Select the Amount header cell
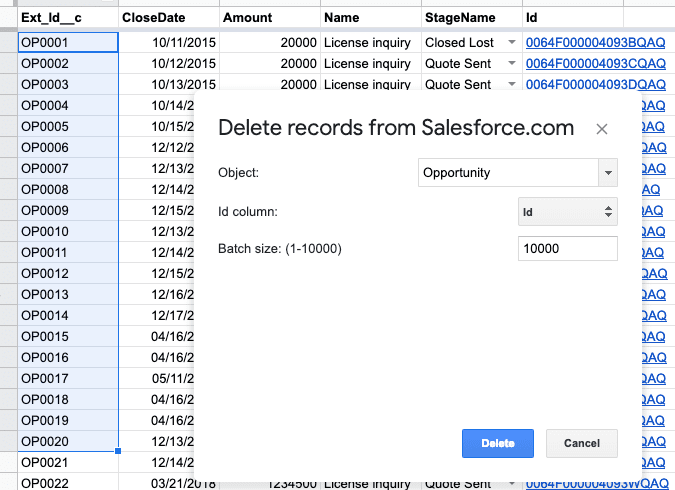This screenshot has height=490, width=675. coord(270,18)
